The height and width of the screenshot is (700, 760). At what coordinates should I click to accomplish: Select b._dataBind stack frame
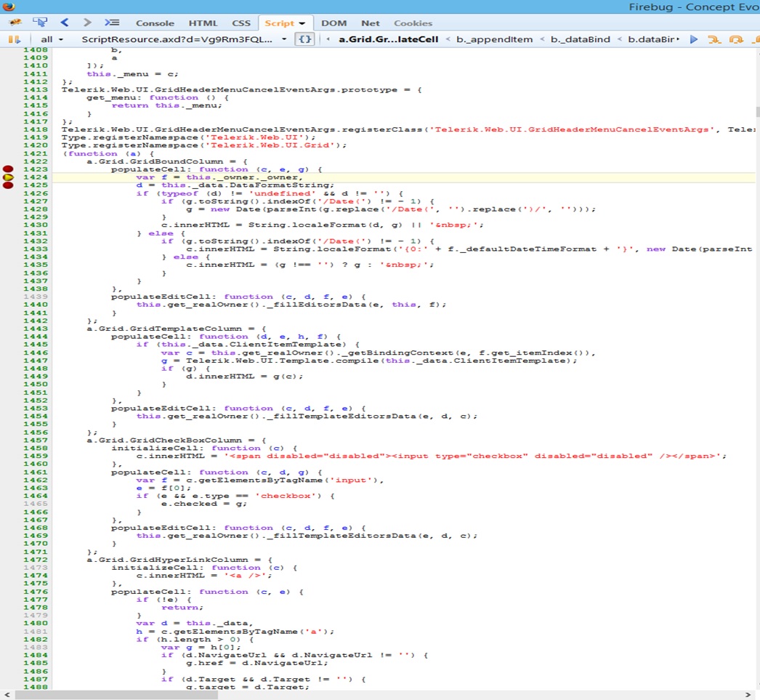581,39
